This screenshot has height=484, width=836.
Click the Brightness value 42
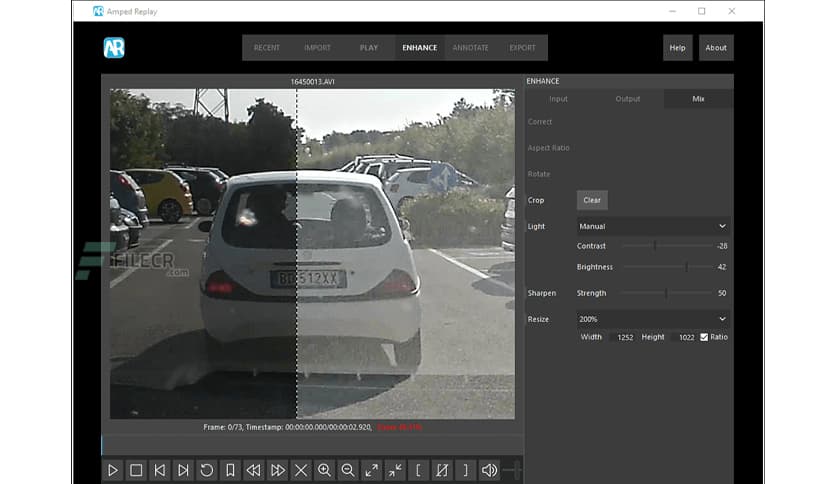coord(722,267)
